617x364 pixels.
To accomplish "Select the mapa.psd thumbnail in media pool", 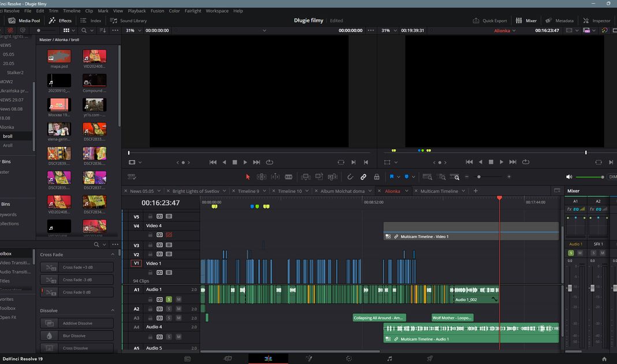I will (x=59, y=56).
